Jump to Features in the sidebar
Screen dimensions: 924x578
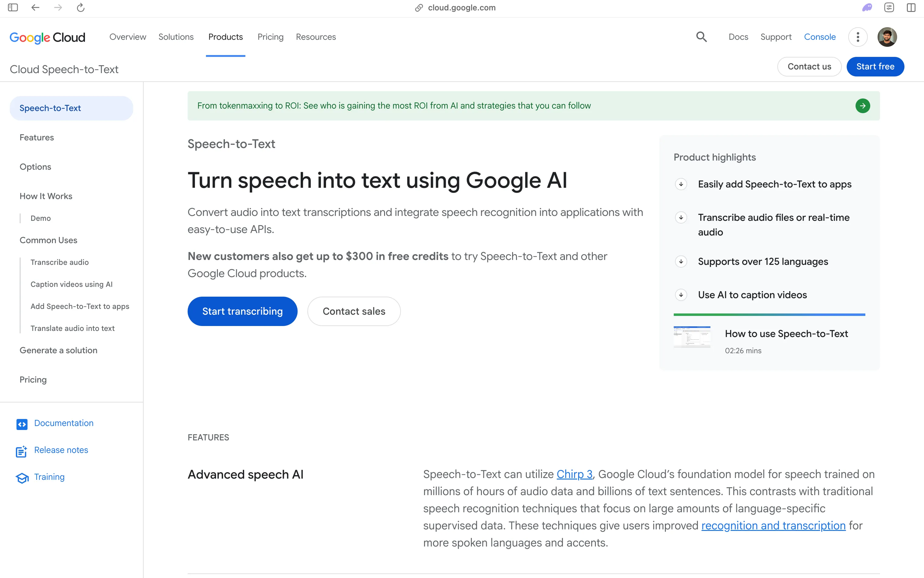[37, 137]
